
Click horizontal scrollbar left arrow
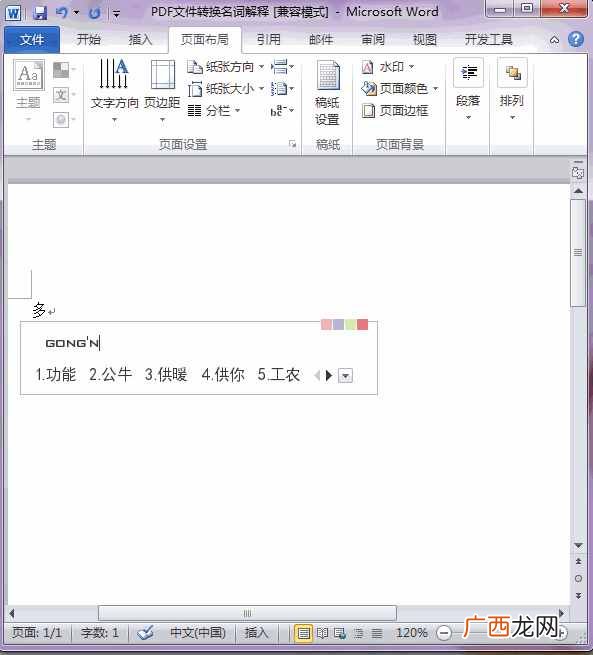[x=12, y=613]
